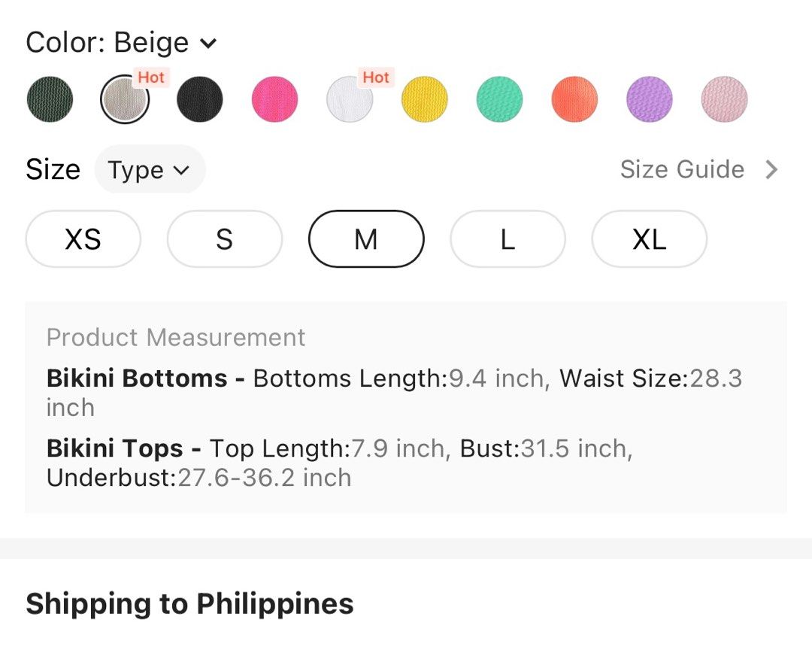Choose the yellow color swatch
This screenshot has height=650, width=812.
pos(425,99)
